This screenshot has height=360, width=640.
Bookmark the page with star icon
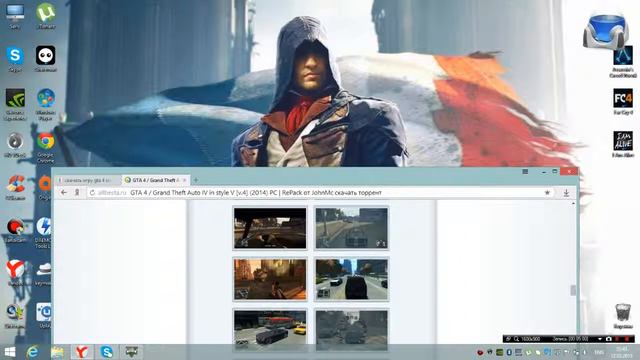coord(547,192)
